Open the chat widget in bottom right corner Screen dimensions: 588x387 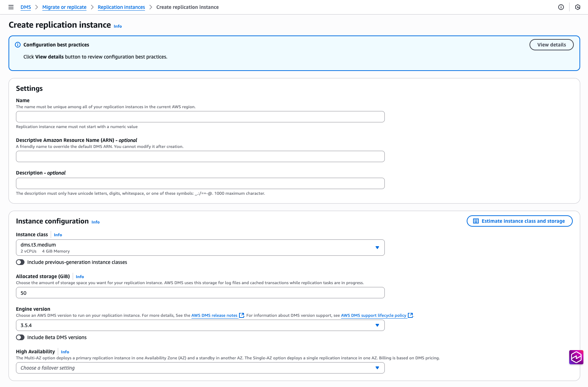point(576,357)
